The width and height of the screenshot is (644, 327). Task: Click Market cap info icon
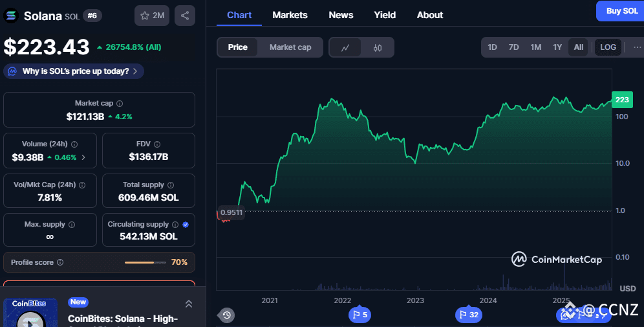[x=120, y=104]
